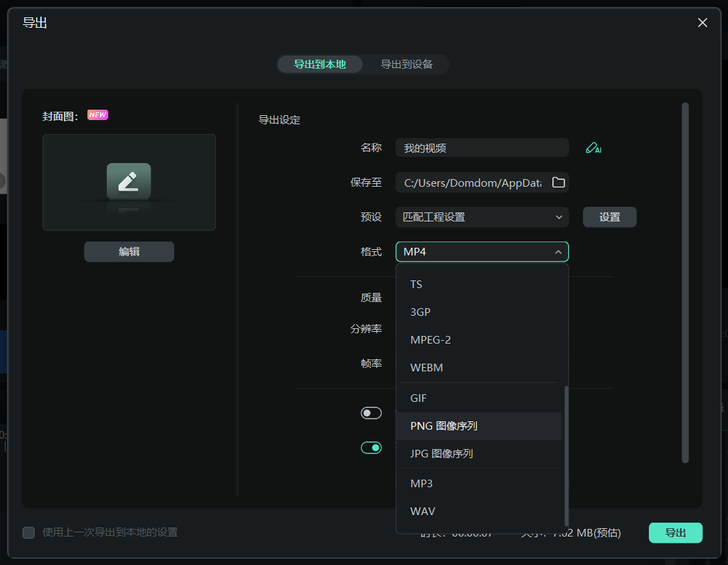Open the 预设 preset dropdown
The width and height of the screenshot is (728, 565).
[x=482, y=217]
